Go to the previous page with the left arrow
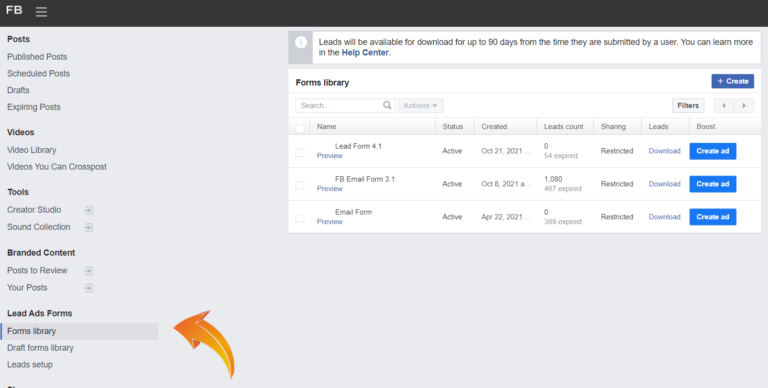 pos(724,105)
